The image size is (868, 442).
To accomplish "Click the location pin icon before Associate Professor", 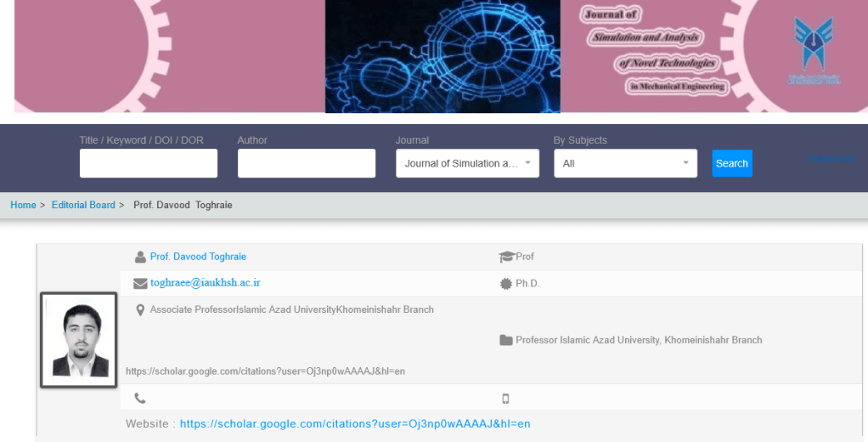I will click(x=140, y=310).
